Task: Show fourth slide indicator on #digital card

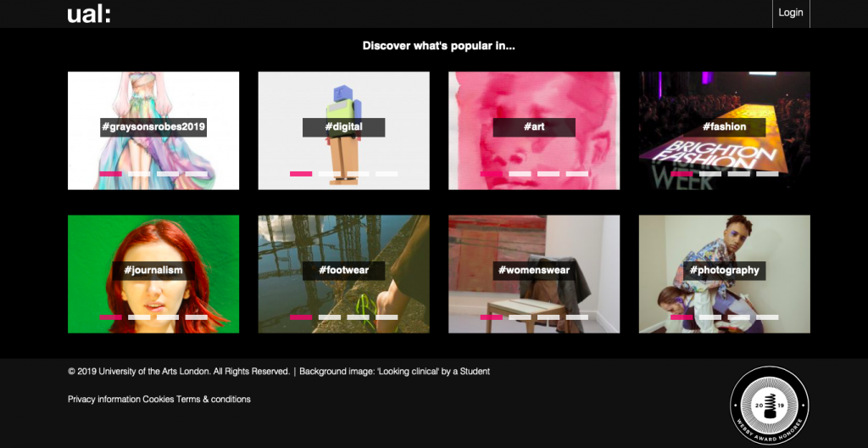Action: coord(387,174)
